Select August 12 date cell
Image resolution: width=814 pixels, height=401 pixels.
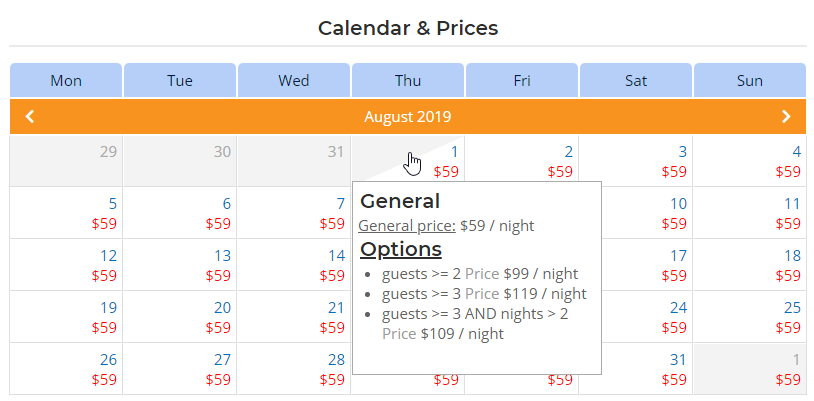click(66, 264)
